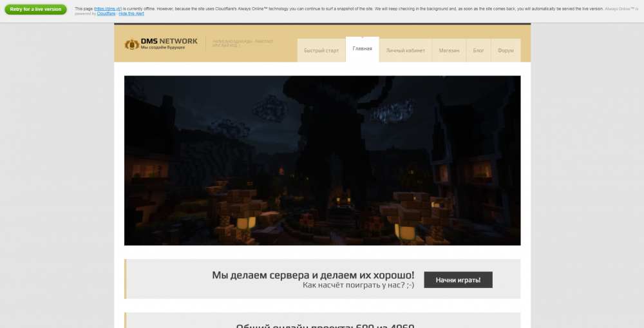Click the Minecraft night scene banner image
This screenshot has width=644, height=328.
tap(323, 160)
